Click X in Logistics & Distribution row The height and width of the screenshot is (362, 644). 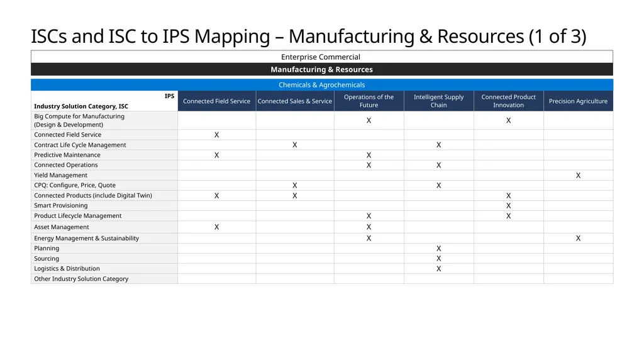[438, 269]
